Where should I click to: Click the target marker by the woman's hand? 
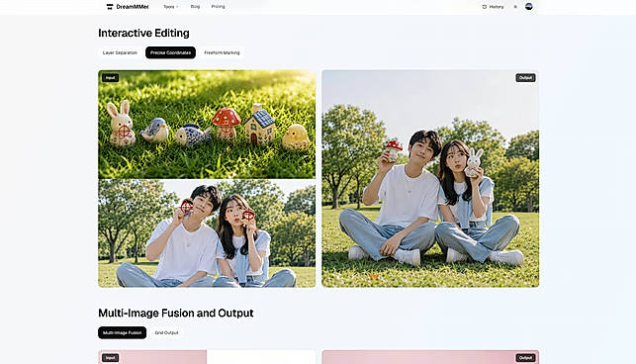[x=248, y=215]
